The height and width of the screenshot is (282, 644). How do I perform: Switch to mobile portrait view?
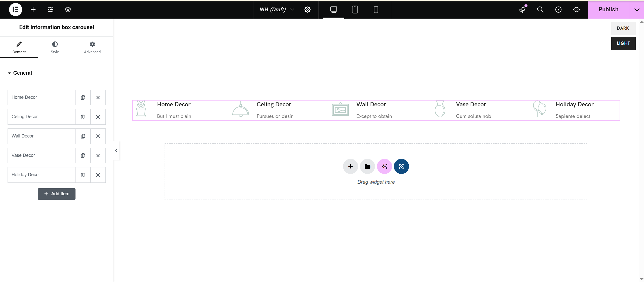point(376,10)
